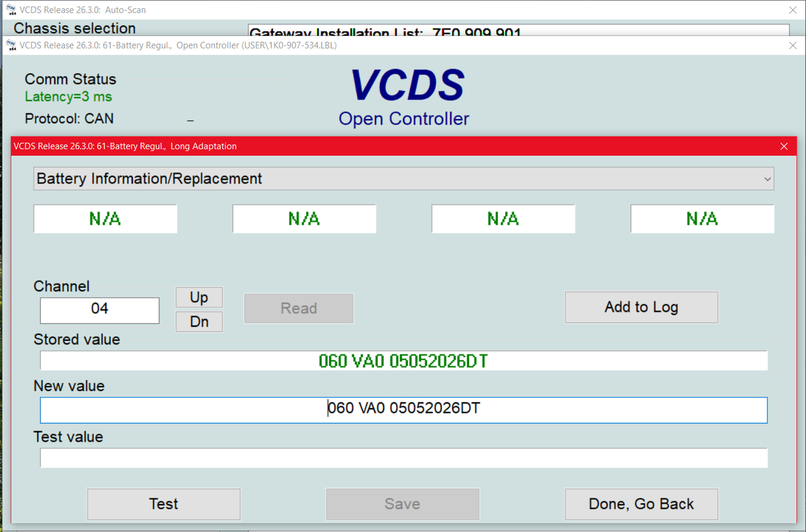This screenshot has width=806, height=532.
Task: Click the large VCDS logo text
Action: (x=407, y=85)
